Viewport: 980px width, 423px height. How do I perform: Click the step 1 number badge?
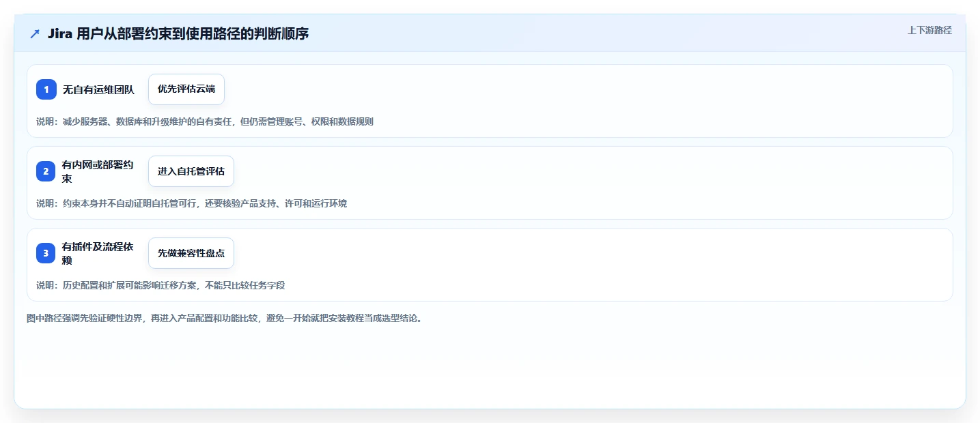tap(46, 89)
